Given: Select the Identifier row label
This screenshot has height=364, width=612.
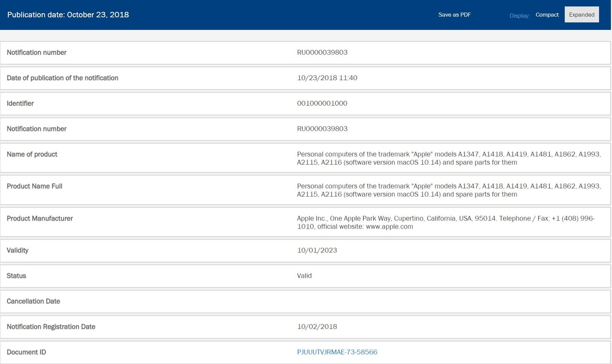Looking at the screenshot, I should tap(20, 104).
